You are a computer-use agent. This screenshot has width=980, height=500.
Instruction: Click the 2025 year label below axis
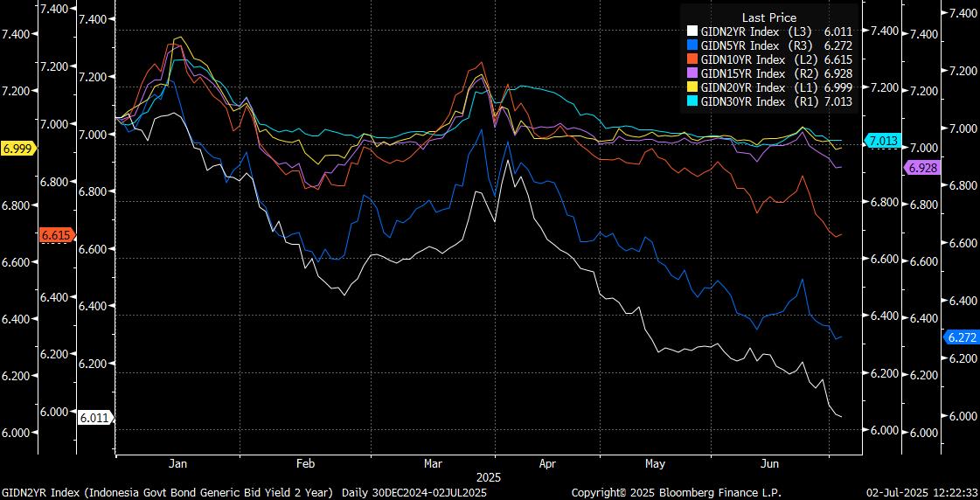(x=488, y=477)
